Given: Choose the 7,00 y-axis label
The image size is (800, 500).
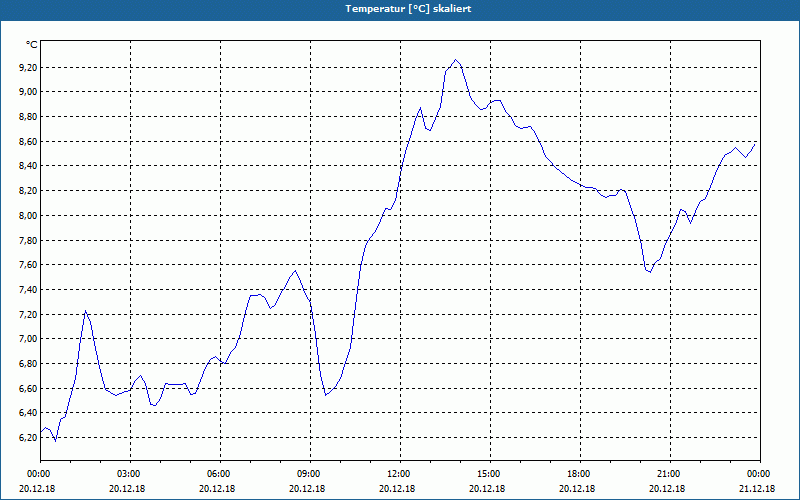Looking at the screenshot, I should point(29,339).
